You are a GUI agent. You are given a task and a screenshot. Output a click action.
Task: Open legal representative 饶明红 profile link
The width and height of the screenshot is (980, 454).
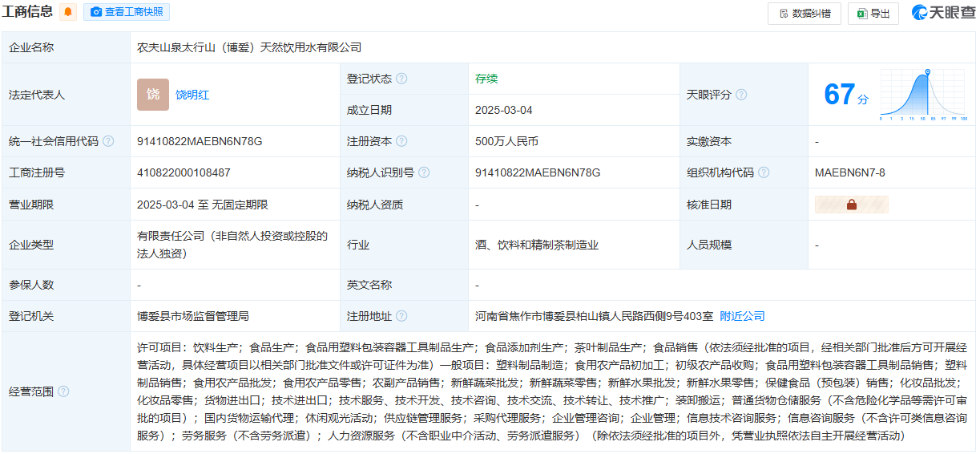pos(193,95)
